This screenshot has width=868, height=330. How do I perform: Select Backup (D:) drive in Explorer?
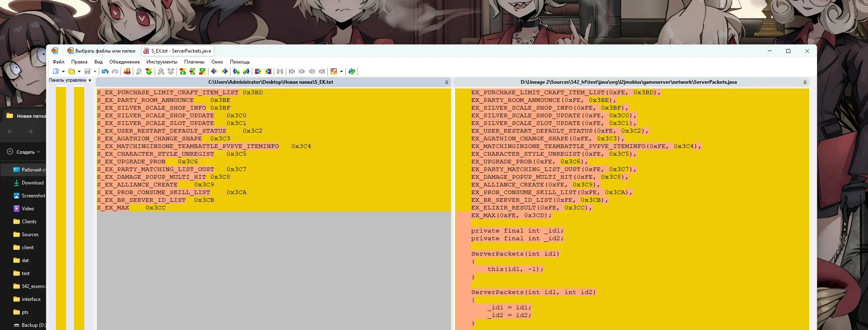(29, 325)
